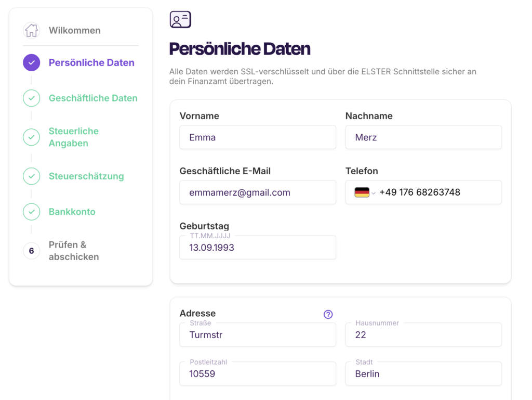The height and width of the screenshot is (400, 532).
Task: Edit the Geburtstag date field
Action: point(258,248)
